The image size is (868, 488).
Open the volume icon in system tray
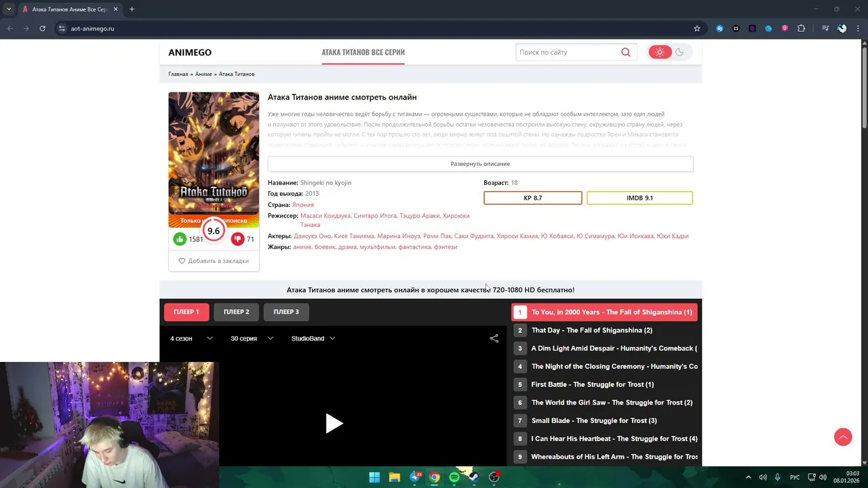(x=823, y=477)
